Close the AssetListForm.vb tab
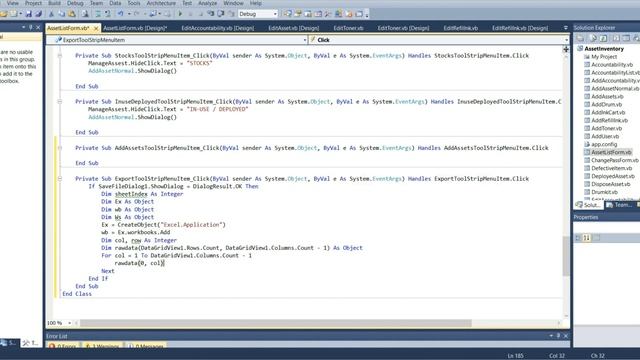Screen dimensions: 640x360 (96, 28)
